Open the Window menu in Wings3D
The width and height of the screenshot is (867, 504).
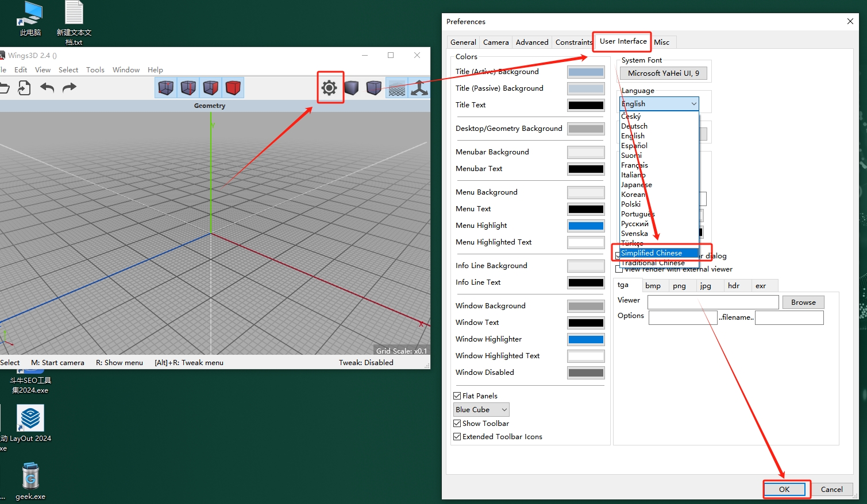[x=126, y=70]
